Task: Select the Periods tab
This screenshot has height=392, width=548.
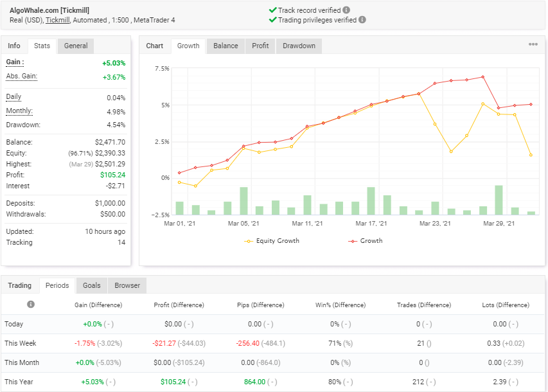Action: click(57, 285)
